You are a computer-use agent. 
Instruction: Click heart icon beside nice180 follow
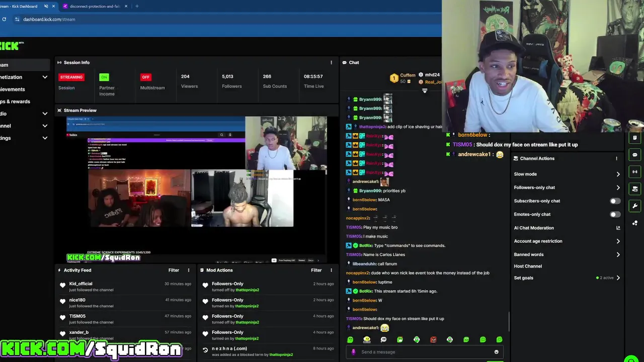(63, 301)
